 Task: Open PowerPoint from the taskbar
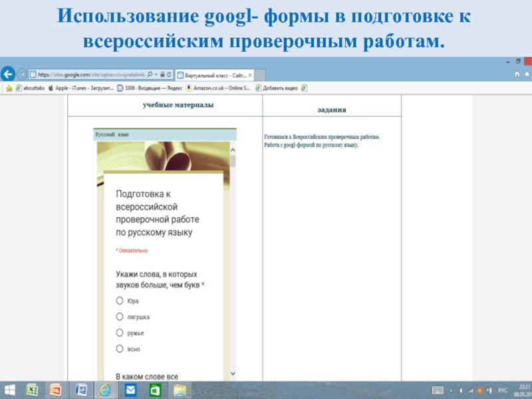point(56,390)
